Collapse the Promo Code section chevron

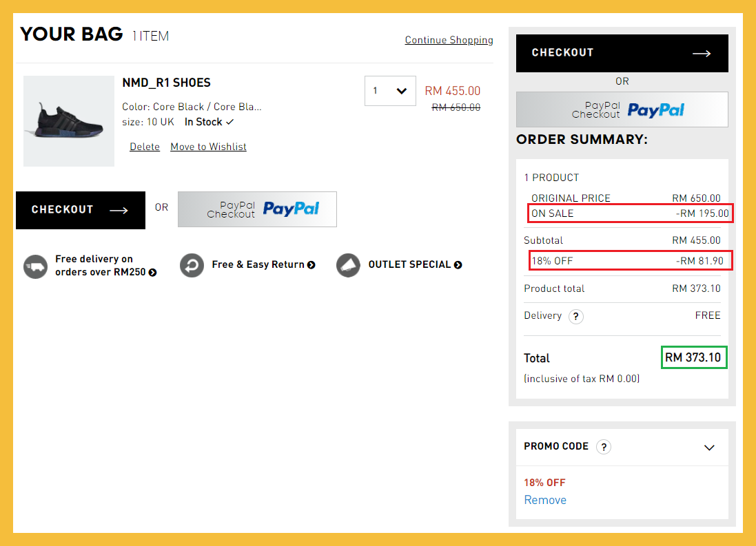click(709, 448)
